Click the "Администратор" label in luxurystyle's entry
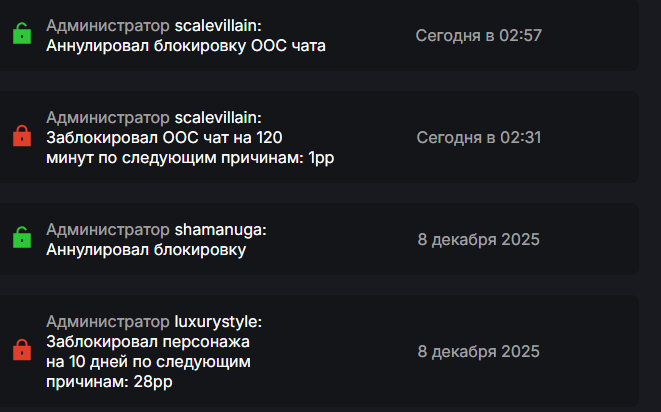The height and width of the screenshot is (412, 661). click(x=108, y=322)
